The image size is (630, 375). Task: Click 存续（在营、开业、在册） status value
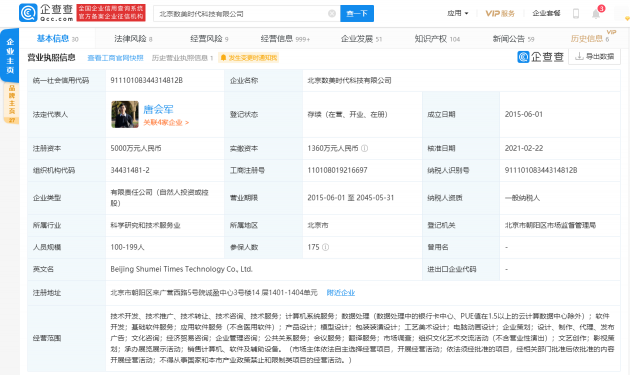(x=348, y=114)
